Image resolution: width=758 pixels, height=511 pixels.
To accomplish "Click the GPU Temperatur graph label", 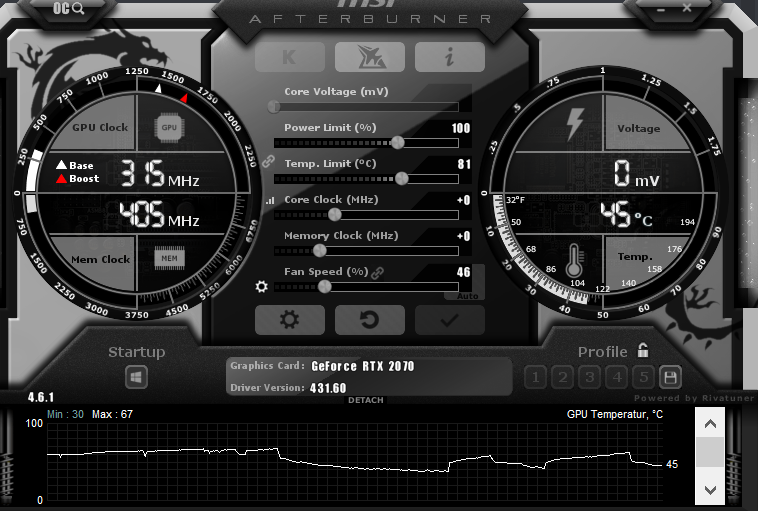I will point(615,414).
